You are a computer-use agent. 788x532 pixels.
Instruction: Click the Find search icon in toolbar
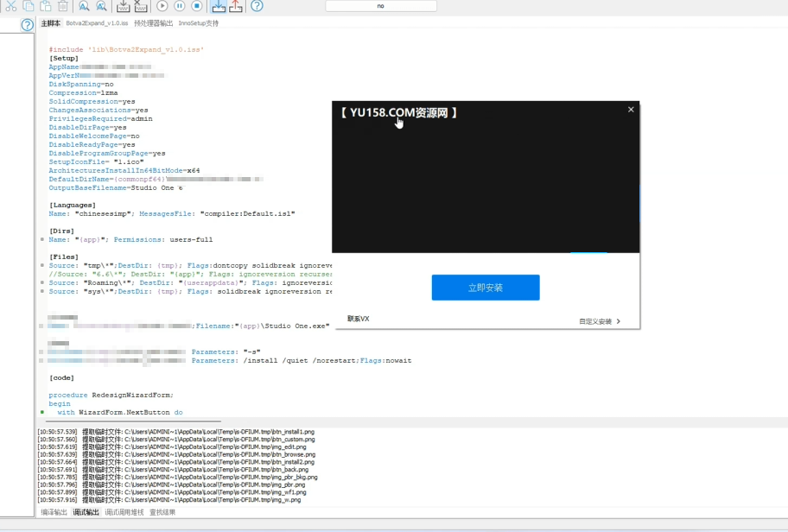pos(84,6)
